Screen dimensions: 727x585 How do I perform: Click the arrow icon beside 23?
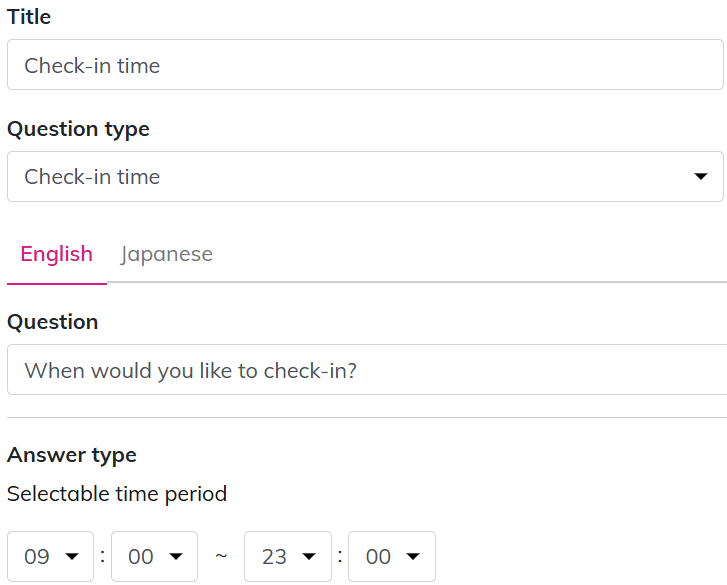click(309, 557)
